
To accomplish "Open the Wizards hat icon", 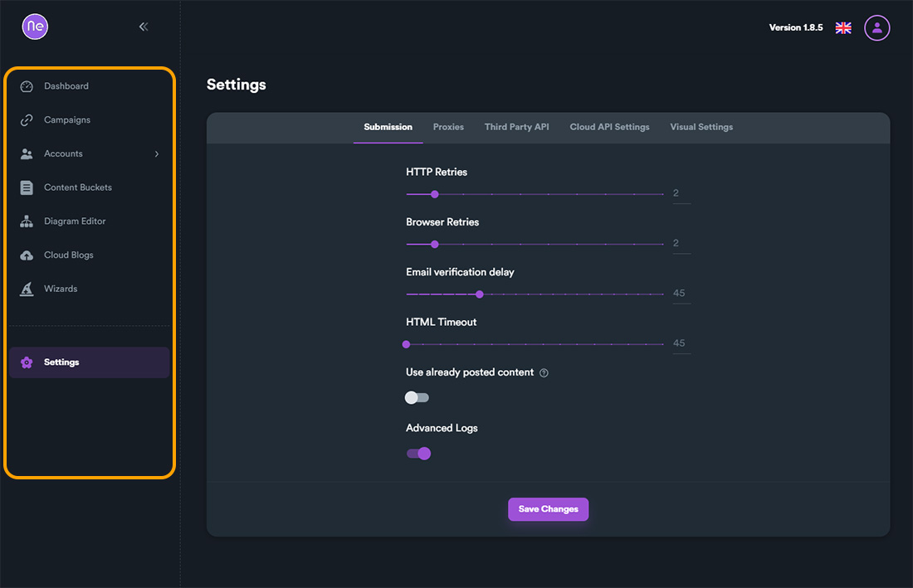I will point(27,289).
